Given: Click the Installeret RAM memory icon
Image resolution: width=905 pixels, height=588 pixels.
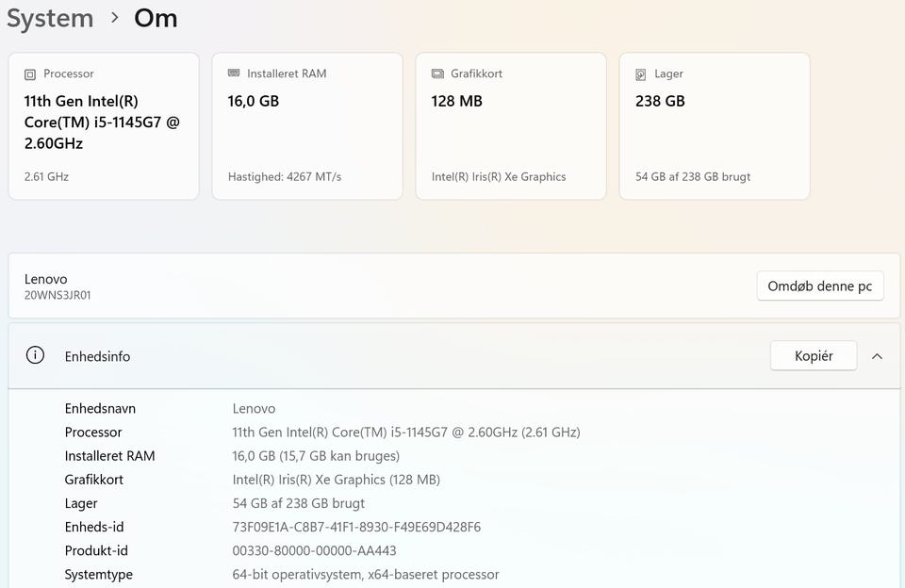Looking at the screenshot, I should (234, 73).
